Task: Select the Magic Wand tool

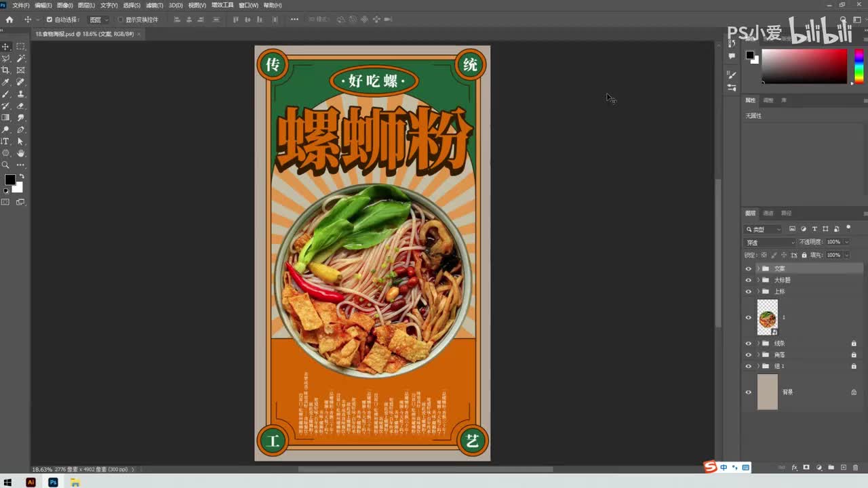Action: (20, 58)
